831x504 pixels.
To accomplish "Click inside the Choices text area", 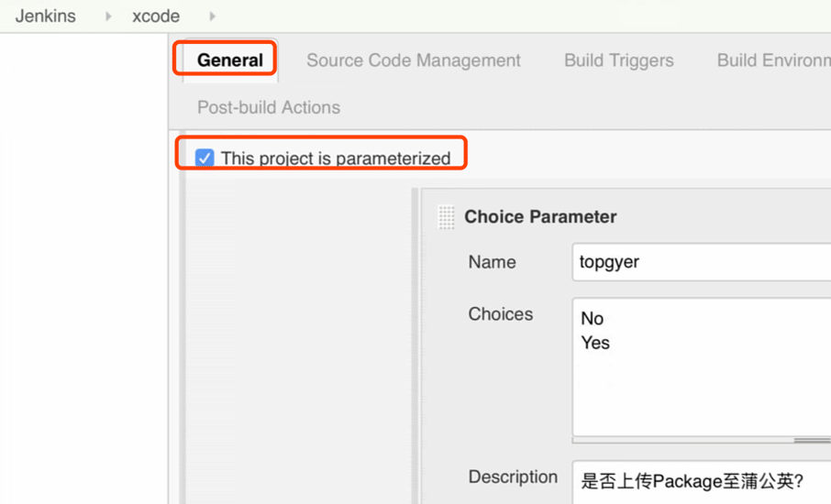I will click(702, 367).
